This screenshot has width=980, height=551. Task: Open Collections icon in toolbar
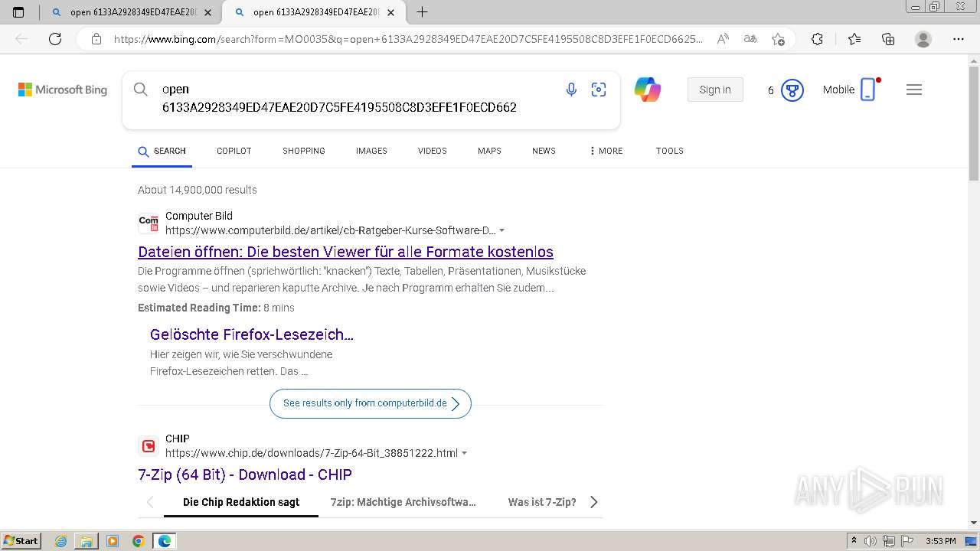tap(888, 39)
